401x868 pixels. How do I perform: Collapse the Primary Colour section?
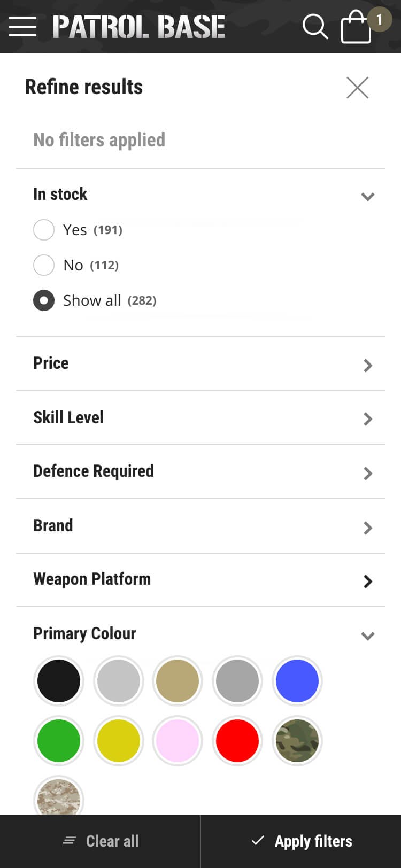[367, 635]
